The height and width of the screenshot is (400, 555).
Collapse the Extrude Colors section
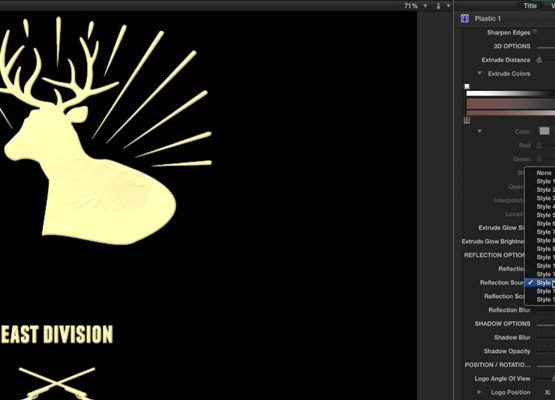pyautogui.click(x=479, y=73)
